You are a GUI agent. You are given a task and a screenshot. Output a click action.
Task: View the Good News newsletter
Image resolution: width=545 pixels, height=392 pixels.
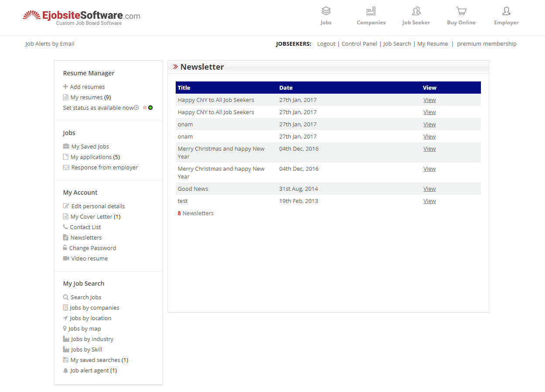coord(429,189)
